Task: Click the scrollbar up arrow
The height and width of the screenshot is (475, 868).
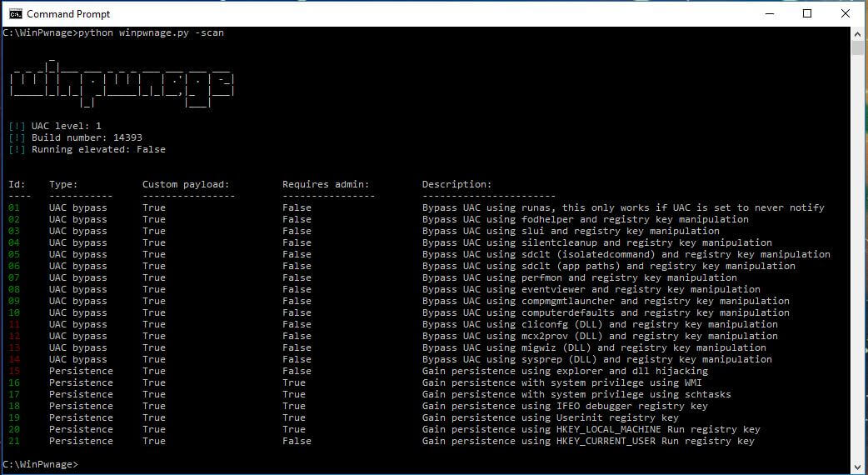Action: coord(858,33)
